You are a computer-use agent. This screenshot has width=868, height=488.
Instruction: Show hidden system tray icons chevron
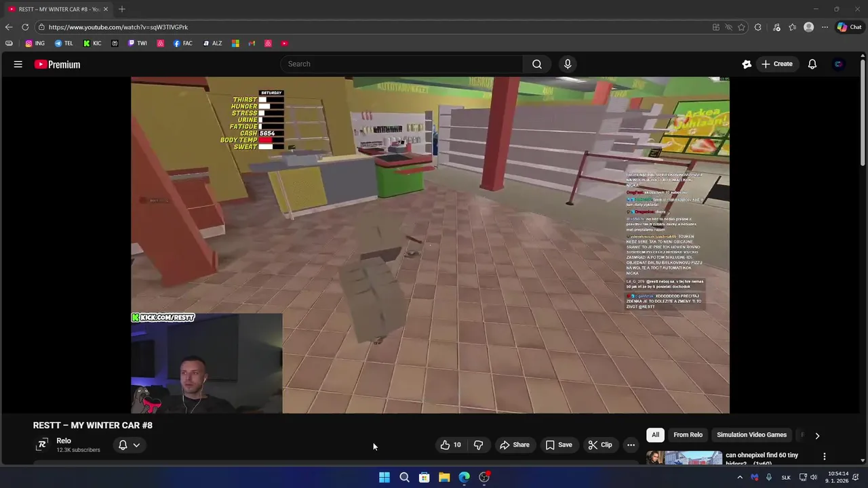click(x=740, y=477)
